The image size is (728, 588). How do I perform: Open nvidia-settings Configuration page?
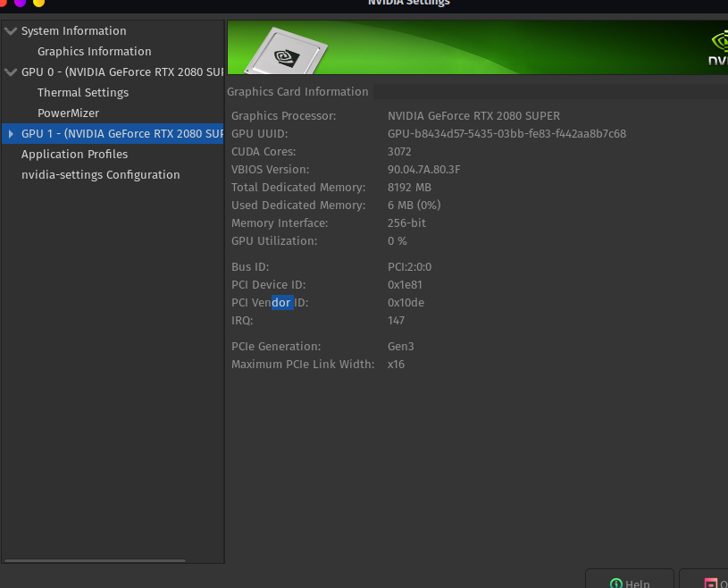[100, 174]
